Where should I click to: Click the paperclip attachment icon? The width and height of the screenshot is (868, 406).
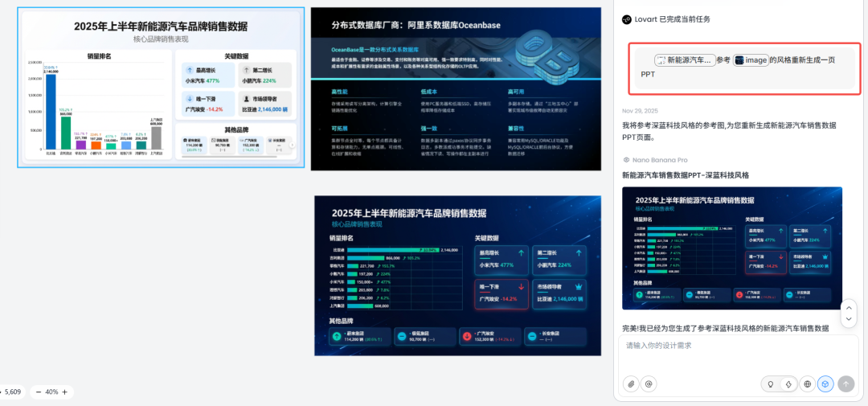(x=631, y=383)
